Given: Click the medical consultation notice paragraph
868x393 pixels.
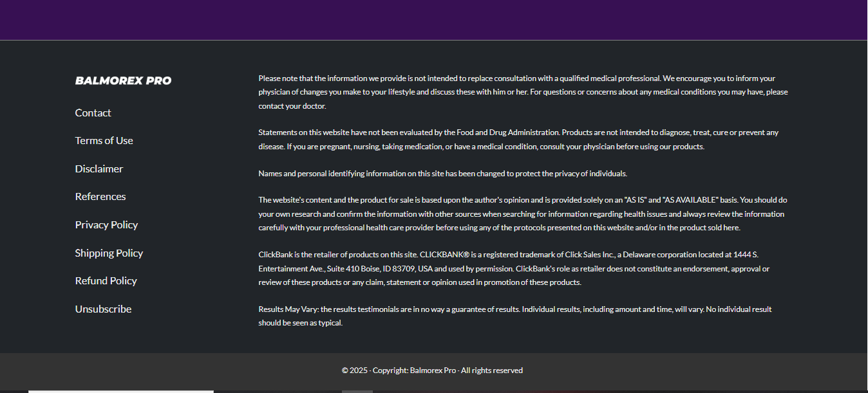Looking at the screenshot, I should pyautogui.click(x=522, y=92).
